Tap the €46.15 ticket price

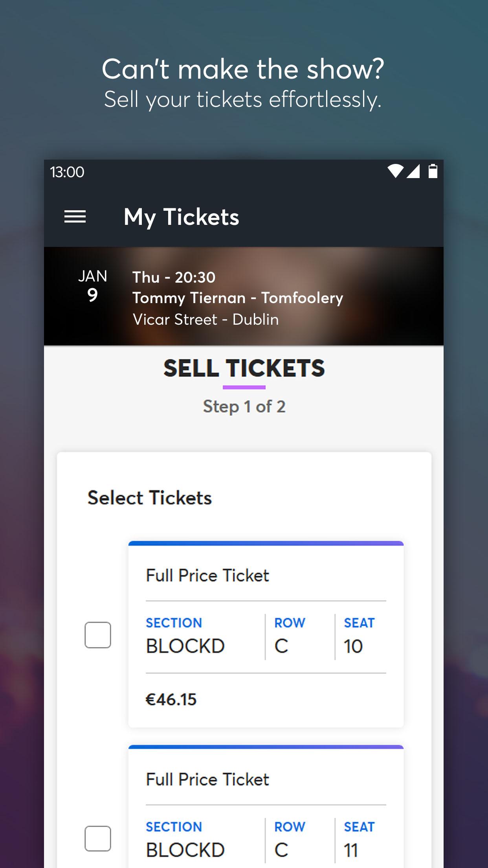pyautogui.click(x=171, y=700)
